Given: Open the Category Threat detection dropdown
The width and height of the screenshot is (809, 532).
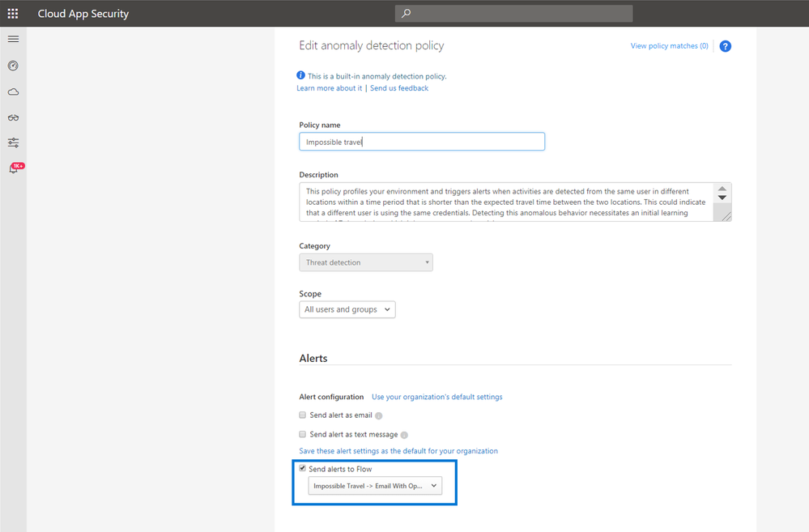Looking at the screenshot, I should point(366,262).
